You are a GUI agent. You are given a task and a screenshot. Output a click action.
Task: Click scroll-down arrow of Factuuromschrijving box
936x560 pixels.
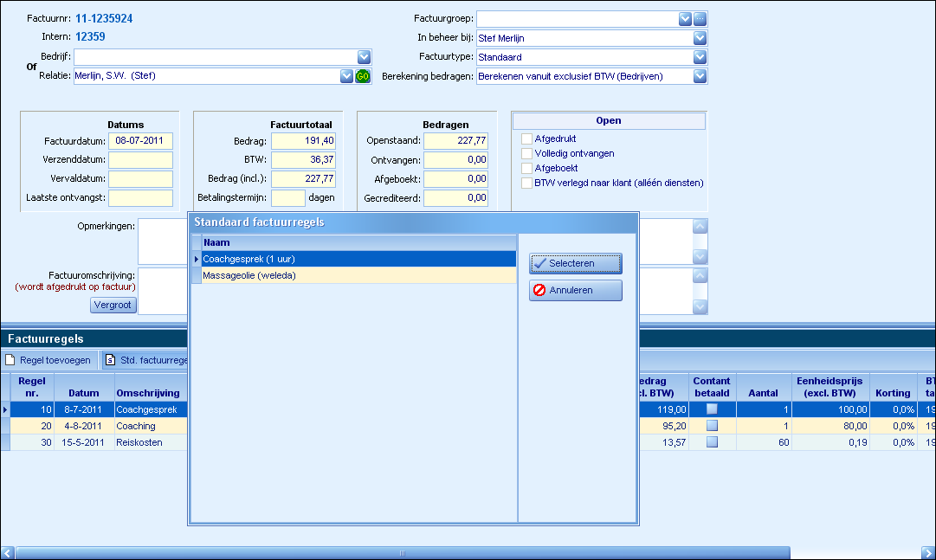pyautogui.click(x=700, y=306)
